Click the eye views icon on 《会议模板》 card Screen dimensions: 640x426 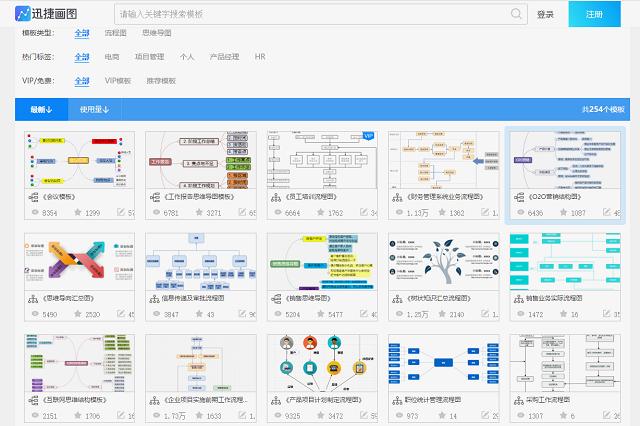pyautogui.click(x=35, y=212)
